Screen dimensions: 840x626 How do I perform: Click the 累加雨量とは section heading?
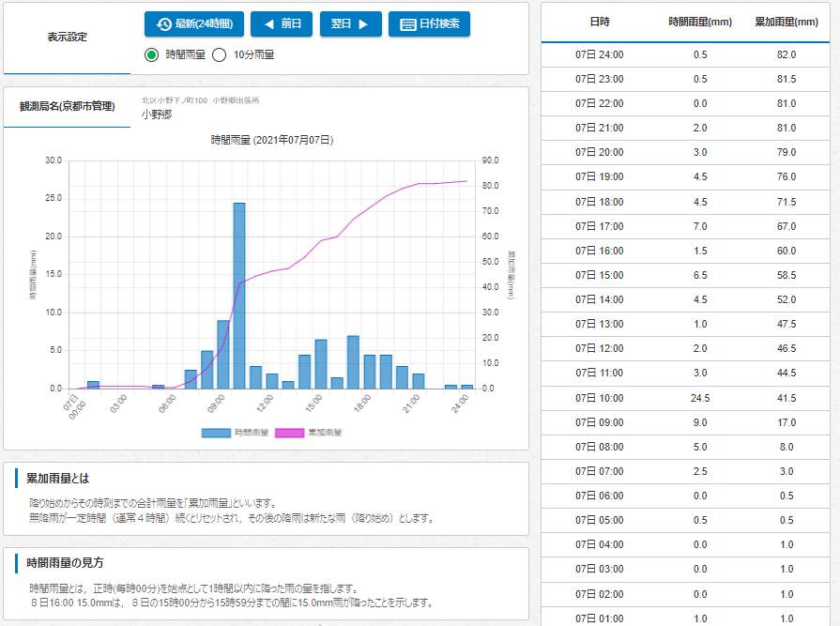58,479
